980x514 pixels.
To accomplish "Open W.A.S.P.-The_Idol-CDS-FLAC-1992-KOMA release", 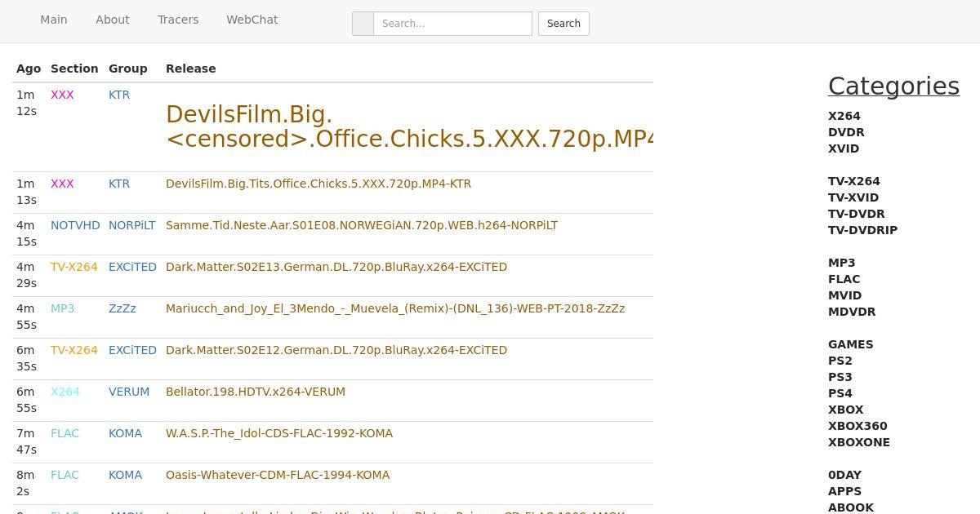I will tap(279, 433).
